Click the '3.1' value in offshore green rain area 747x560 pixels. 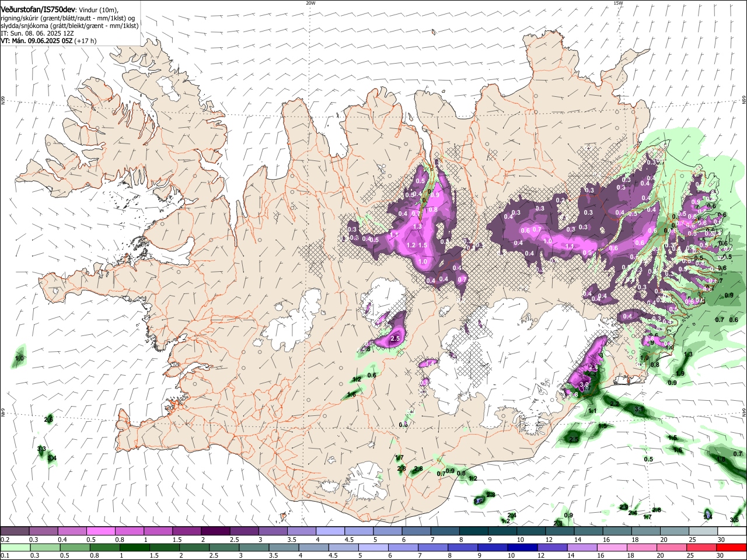point(639,409)
